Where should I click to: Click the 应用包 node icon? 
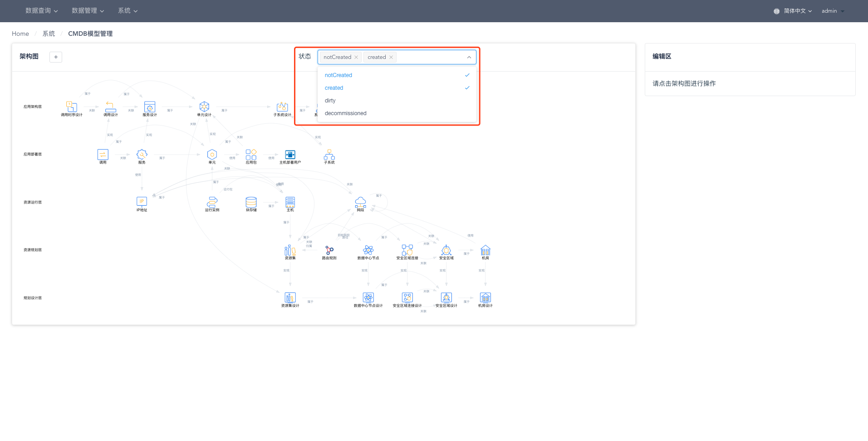coord(251,154)
